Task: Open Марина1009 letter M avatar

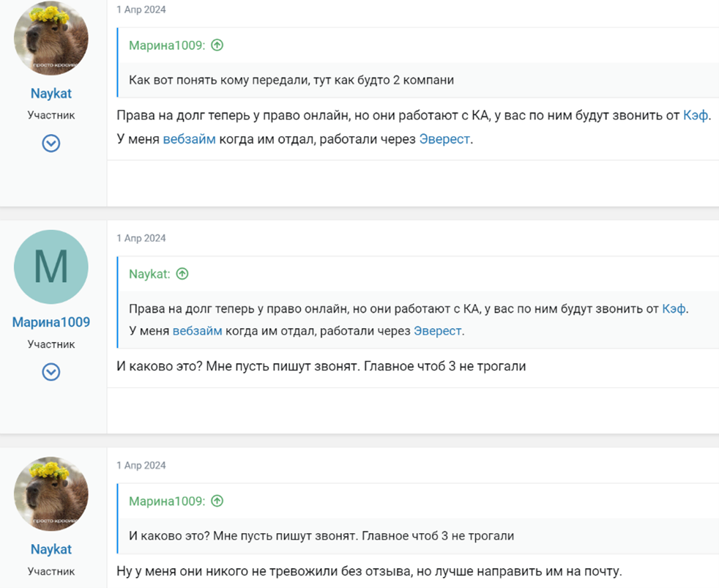Action: point(51,267)
